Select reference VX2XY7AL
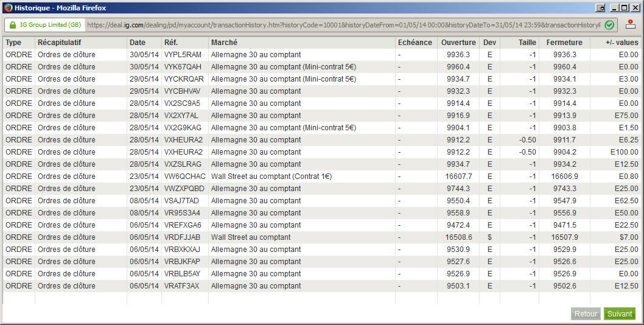 point(181,116)
